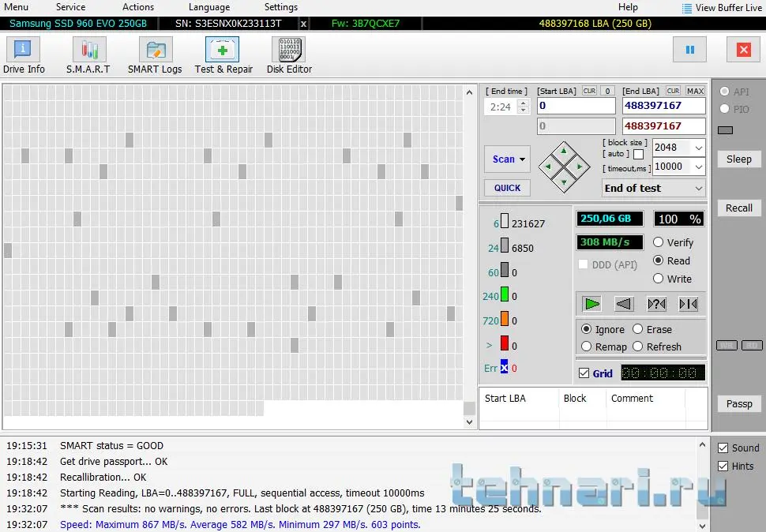Click log scrollbar up arrow

(702, 444)
